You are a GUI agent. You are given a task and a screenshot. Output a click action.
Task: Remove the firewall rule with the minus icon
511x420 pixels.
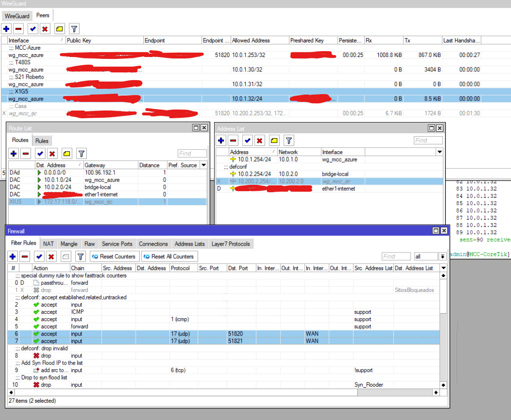(25, 257)
